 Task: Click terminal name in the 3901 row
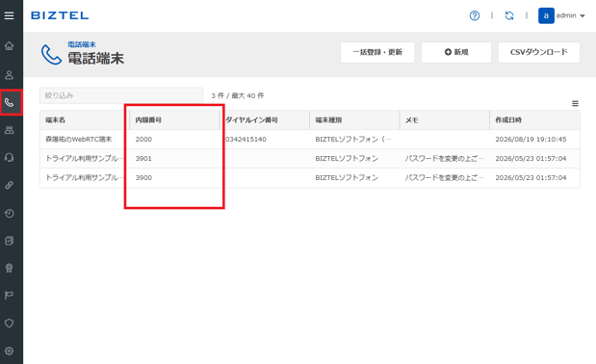tap(85, 159)
